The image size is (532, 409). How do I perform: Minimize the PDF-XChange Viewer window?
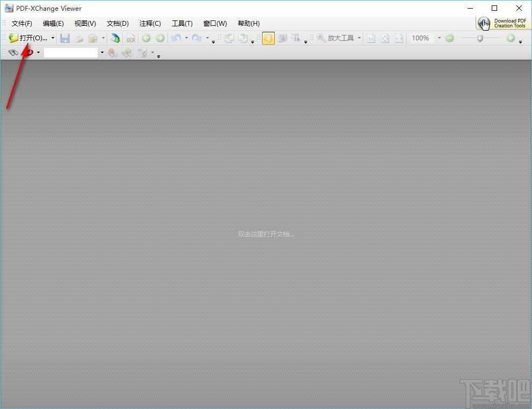(x=470, y=8)
